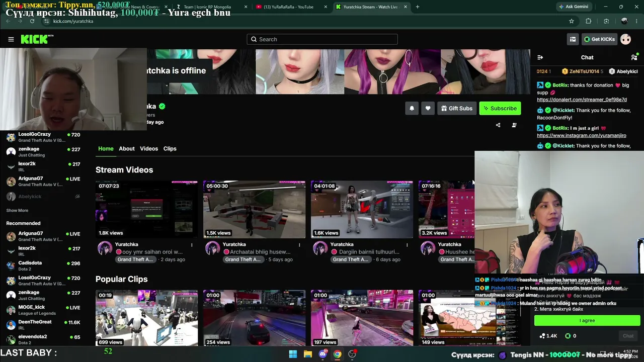
Task: Click Grand Theft Auto tag under 2 days ago video
Action: click(135, 259)
